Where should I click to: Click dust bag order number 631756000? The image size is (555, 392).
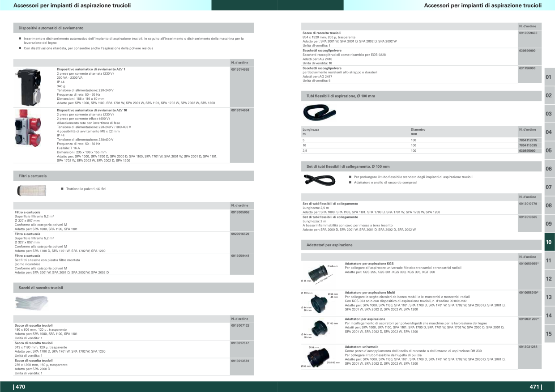point(527,68)
